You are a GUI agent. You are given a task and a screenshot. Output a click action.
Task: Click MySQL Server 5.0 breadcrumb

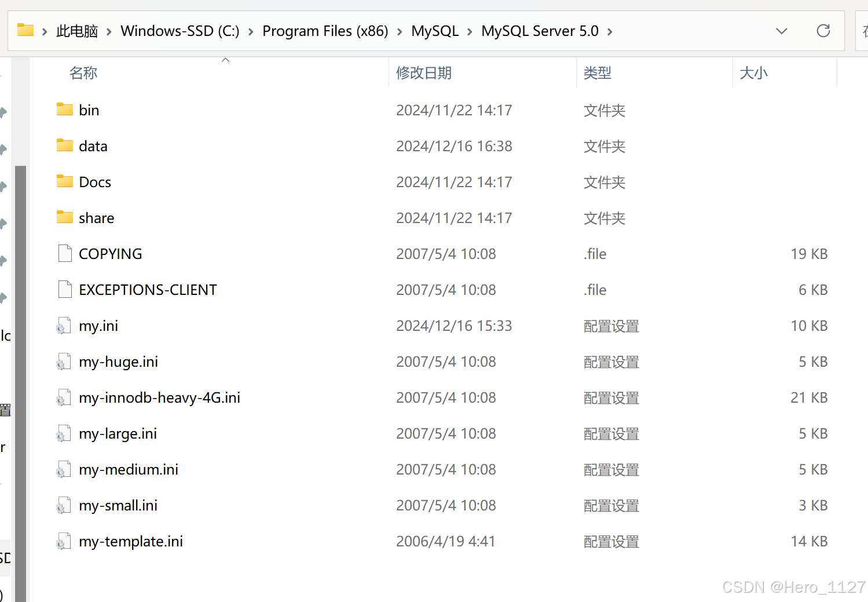540,31
